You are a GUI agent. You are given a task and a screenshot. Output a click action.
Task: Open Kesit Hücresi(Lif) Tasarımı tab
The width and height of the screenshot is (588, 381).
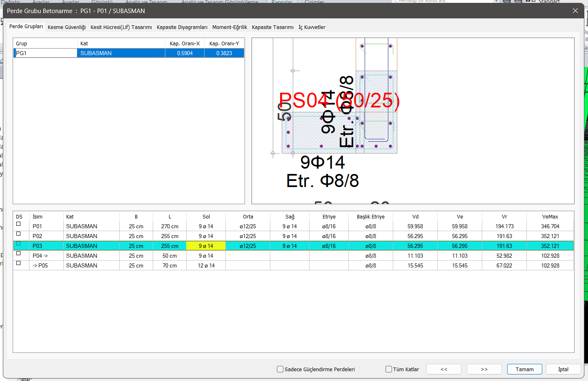point(121,27)
